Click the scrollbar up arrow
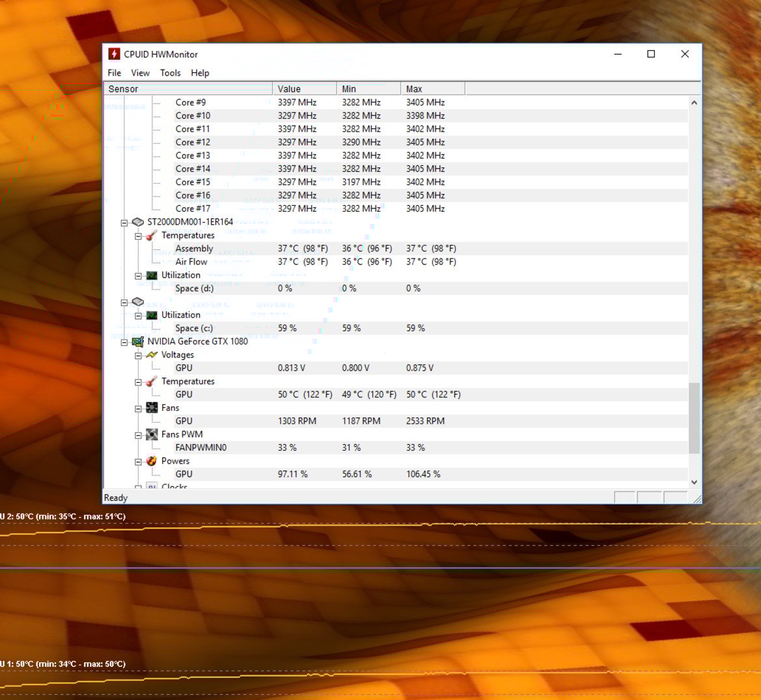This screenshot has height=700, width=761. click(694, 102)
